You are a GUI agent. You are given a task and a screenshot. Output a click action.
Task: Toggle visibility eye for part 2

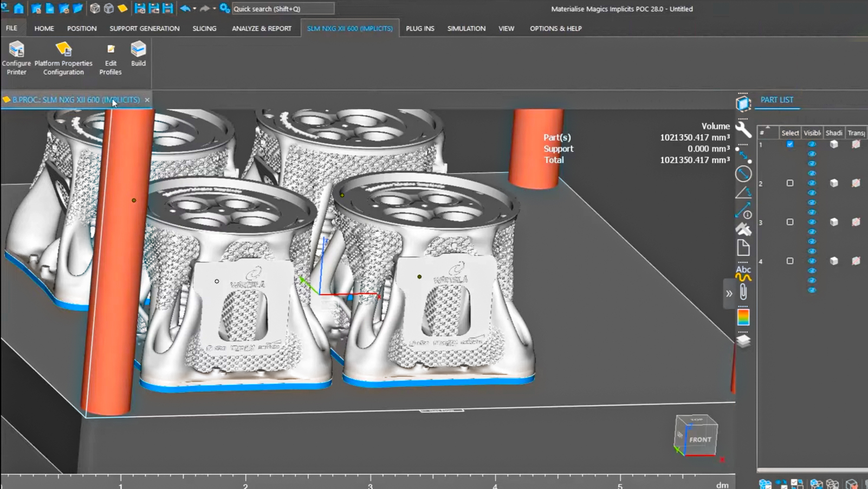[812, 183]
